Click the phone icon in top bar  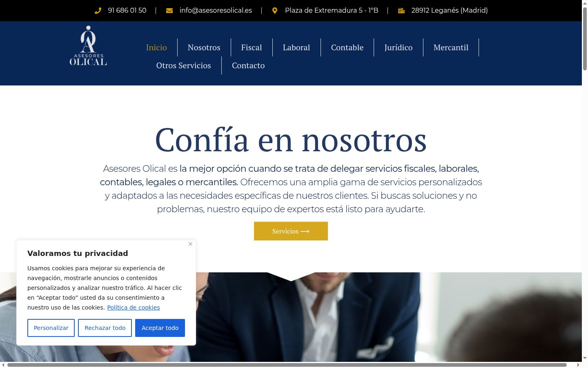[x=98, y=11]
